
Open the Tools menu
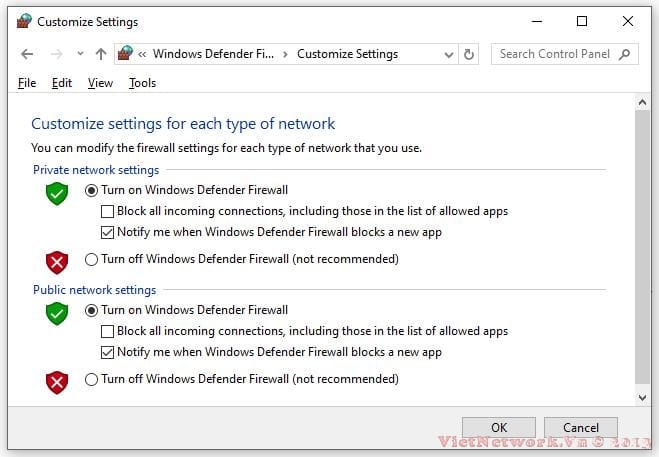point(142,83)
